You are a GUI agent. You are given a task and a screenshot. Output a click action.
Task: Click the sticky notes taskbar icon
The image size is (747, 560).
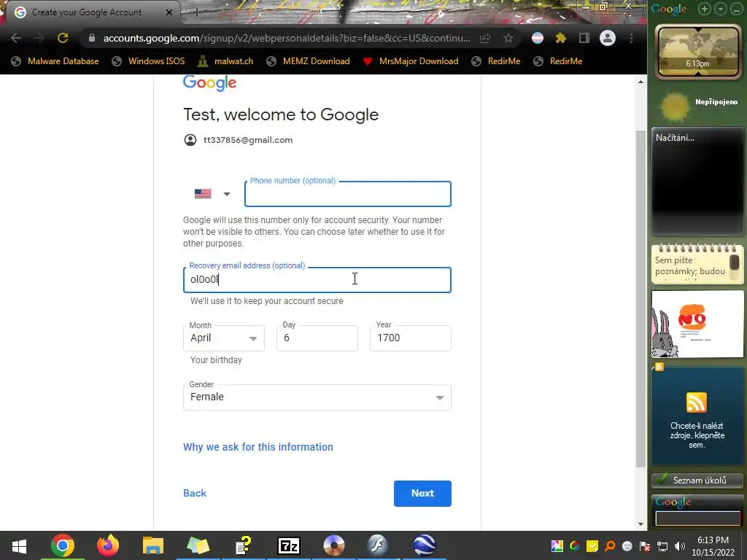click(198, 545)
